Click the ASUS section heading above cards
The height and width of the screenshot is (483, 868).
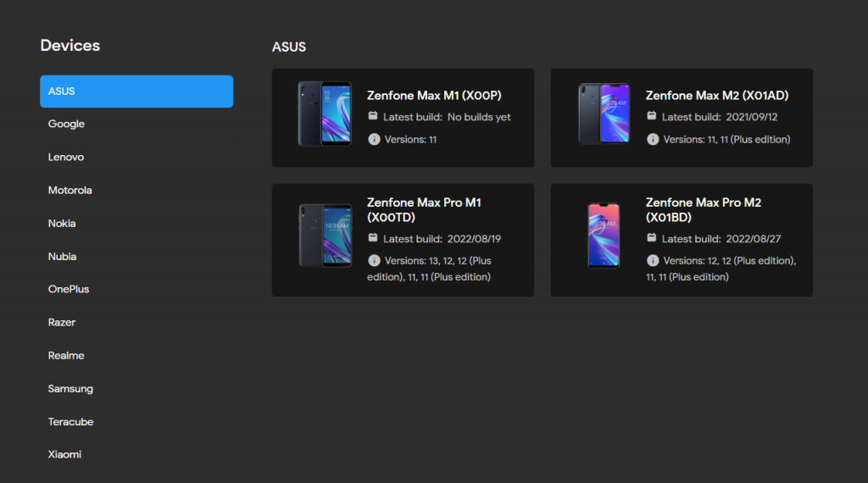289,47
